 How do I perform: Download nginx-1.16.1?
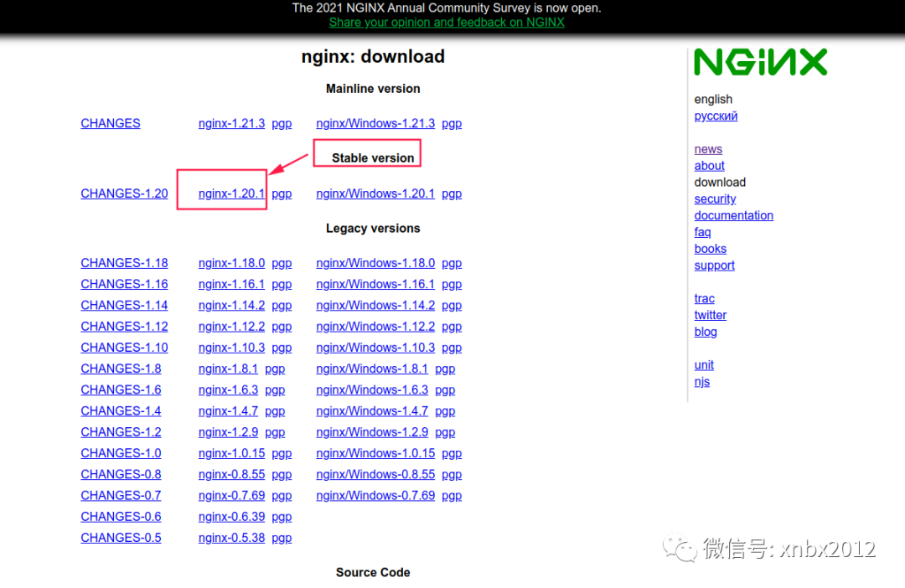(x=231, y=285)
